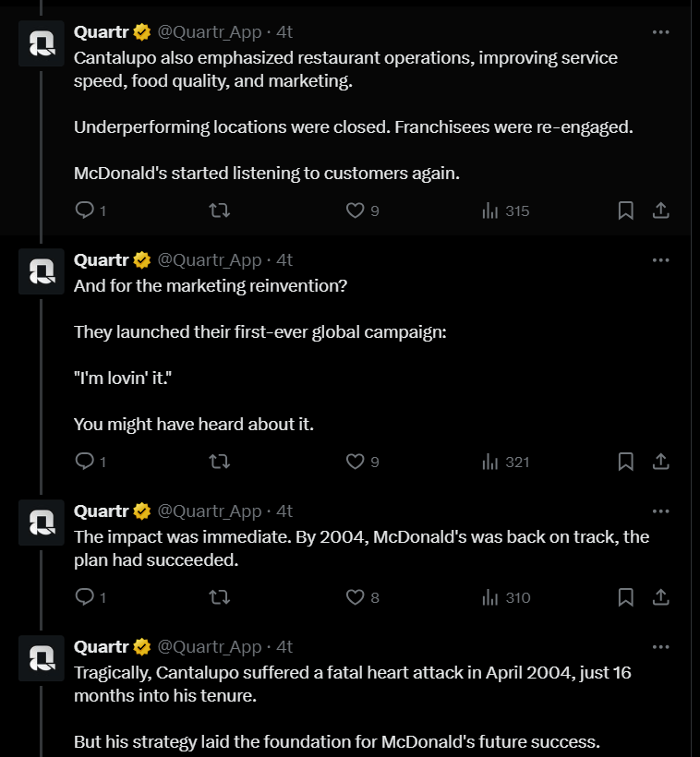
Task: Bookmark the restaurant operations tweet
Action: [x=625, y=210]
